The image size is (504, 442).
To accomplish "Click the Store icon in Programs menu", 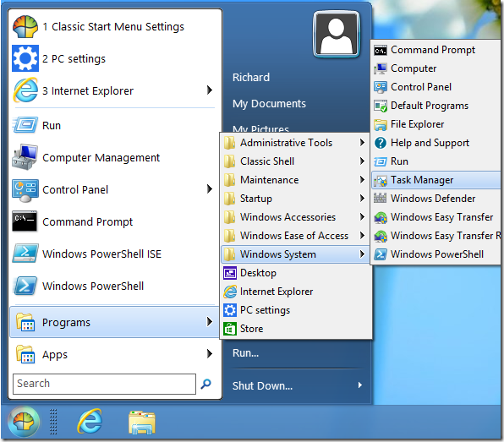I will point(230,329).
